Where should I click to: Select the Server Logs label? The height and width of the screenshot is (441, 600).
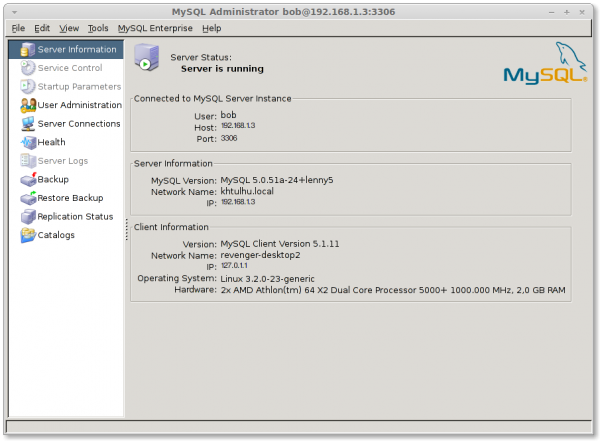(x=63, y=161)
